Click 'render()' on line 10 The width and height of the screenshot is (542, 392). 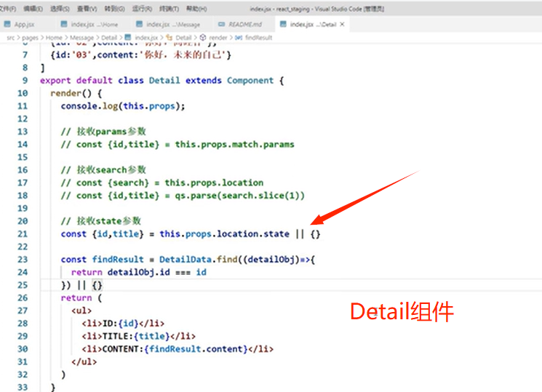pos(71,93)
